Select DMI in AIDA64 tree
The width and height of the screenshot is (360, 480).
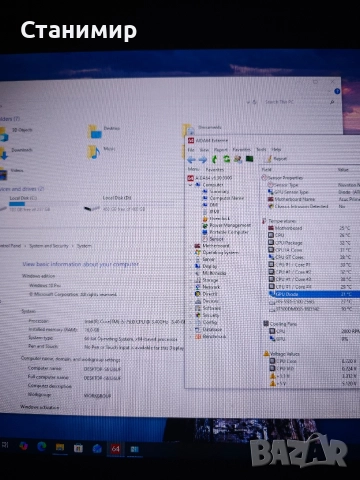tap(210, 205)
